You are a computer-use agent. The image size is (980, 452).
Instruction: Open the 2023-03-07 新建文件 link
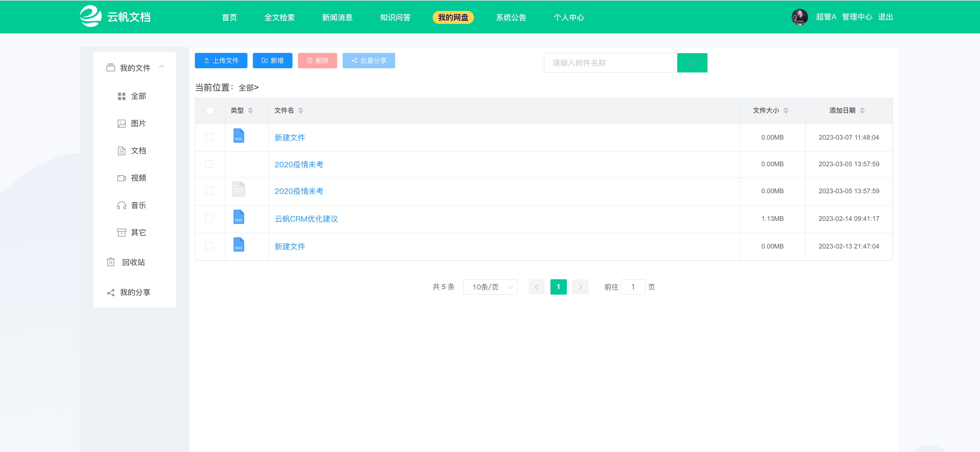point(290,138)
